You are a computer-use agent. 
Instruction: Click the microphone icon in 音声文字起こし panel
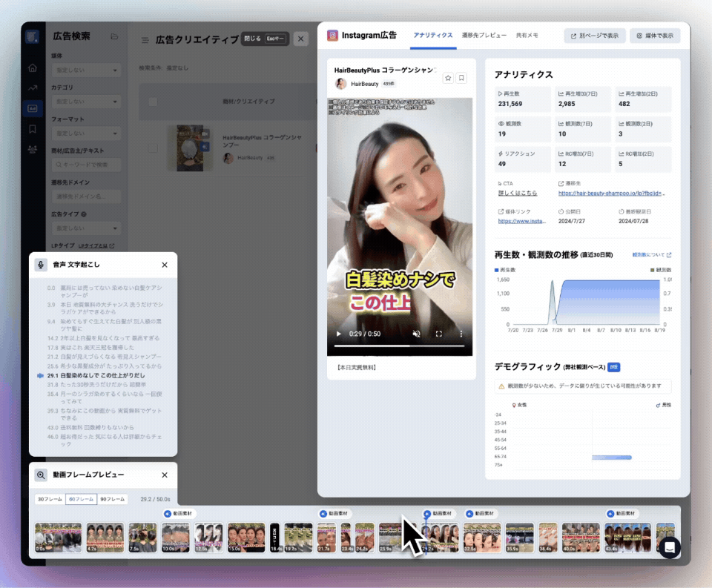(x=41, y=265)
